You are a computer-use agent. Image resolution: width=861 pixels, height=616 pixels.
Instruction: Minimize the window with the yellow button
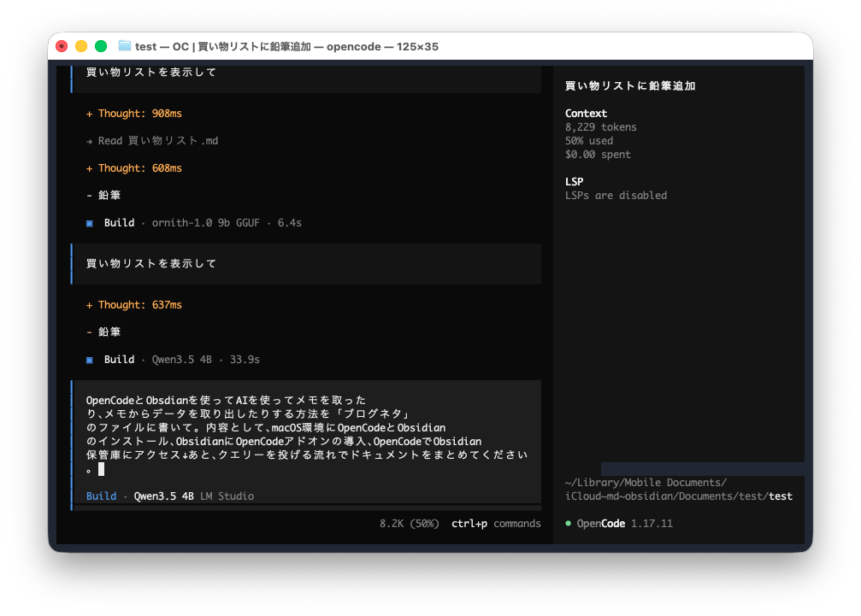pos(81,46)
